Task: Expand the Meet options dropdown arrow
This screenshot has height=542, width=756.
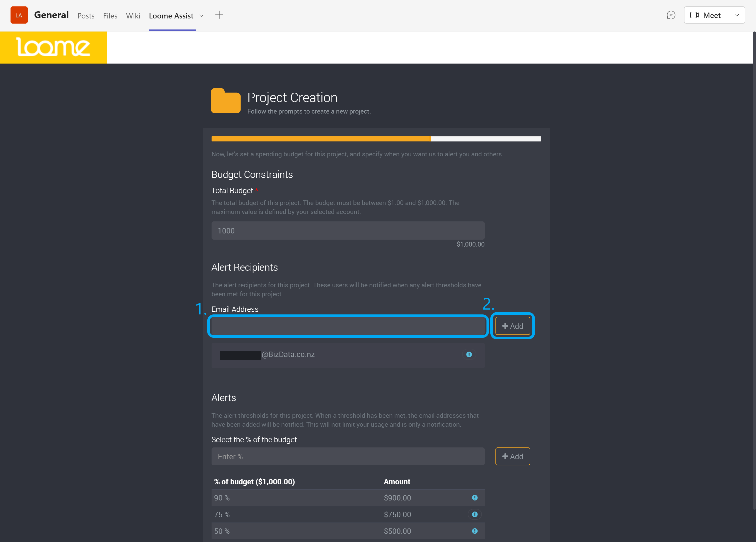Action: coord(737,15)
